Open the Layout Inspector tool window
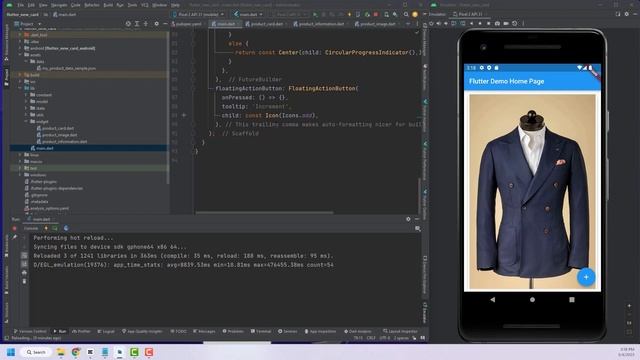Viewport: 640px width, 360px height. tap(400, 331)
